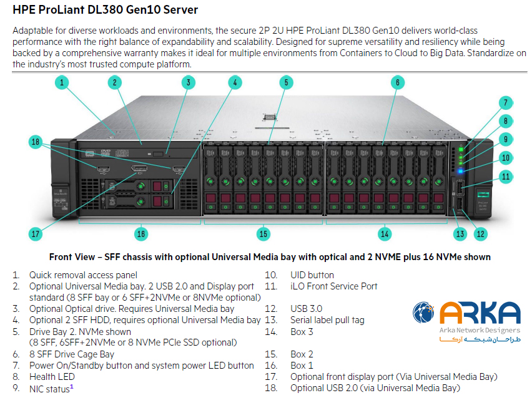
Task: Select callout number 15 circle
Action: tap(264, 234)
